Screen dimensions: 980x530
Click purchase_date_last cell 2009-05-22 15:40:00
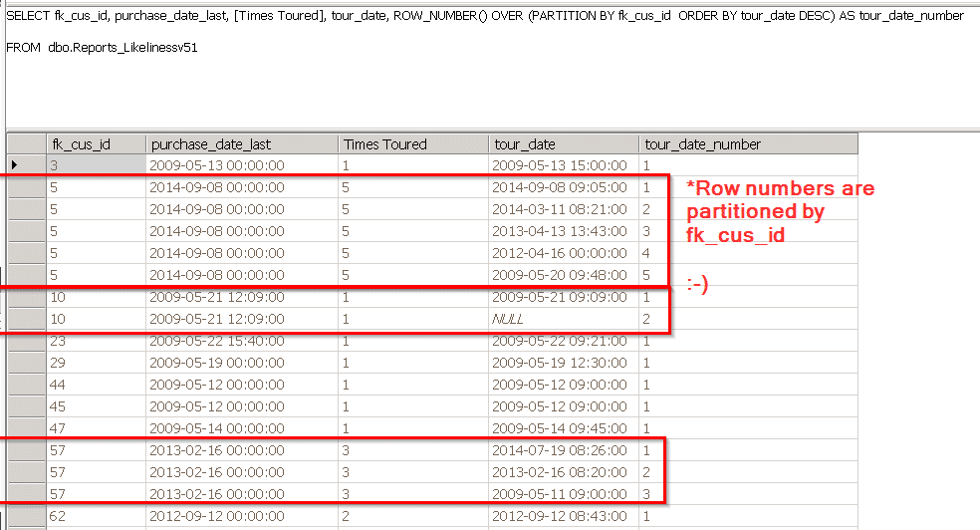[242, 341]
